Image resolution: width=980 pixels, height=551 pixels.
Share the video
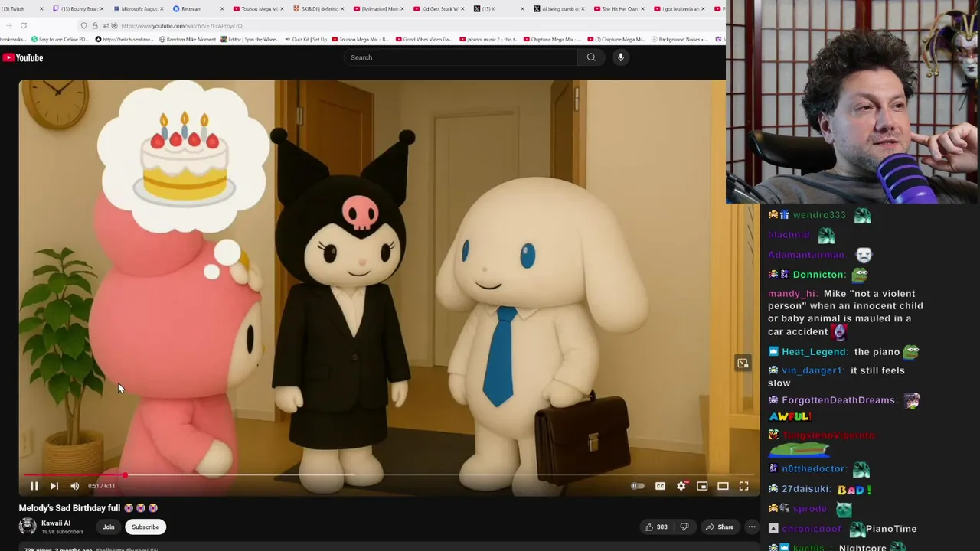click(x=720, y=527)
